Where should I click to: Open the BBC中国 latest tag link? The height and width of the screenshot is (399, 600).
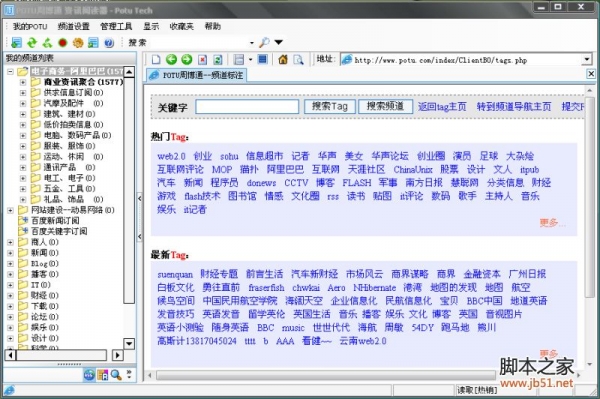(x=484, y=301)
